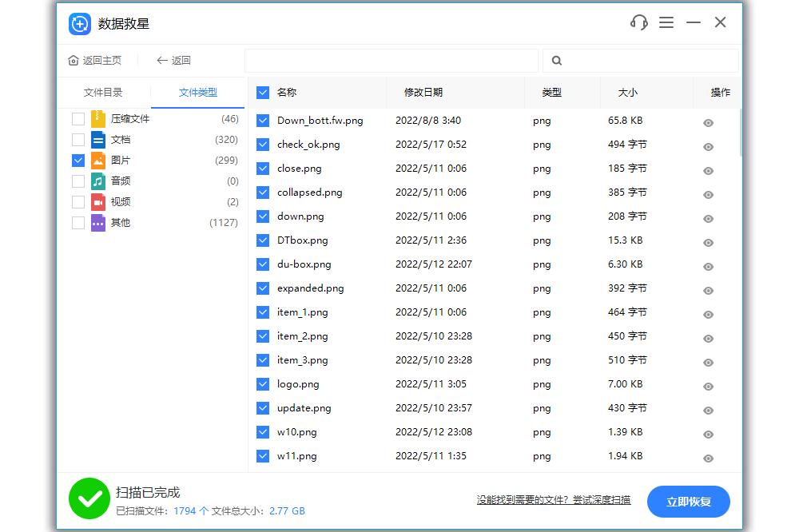799x532 pixels.
Task: Preview expanded.png with eye icon
Action: pyautogui.click(x=708, y=291)
